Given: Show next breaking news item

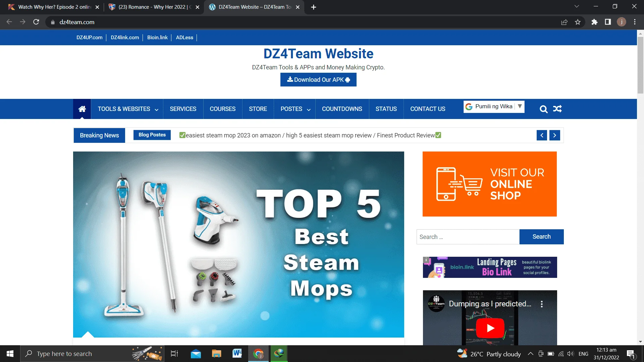Looking at the screenshot, I should [x=555, y=135].
